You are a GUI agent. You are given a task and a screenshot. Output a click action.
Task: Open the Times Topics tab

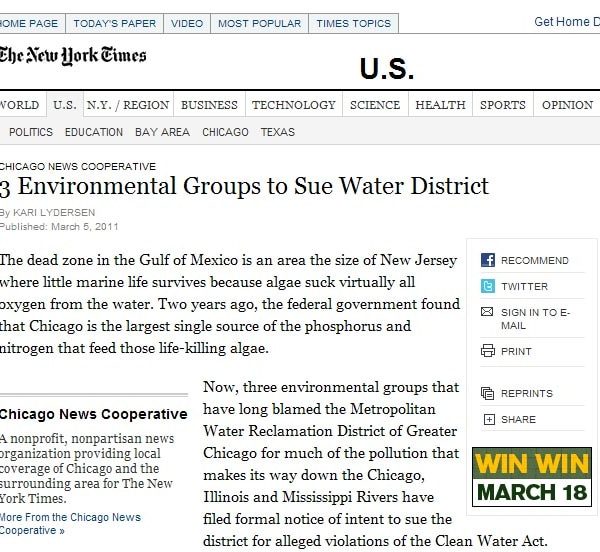click(x=354, y=23)
